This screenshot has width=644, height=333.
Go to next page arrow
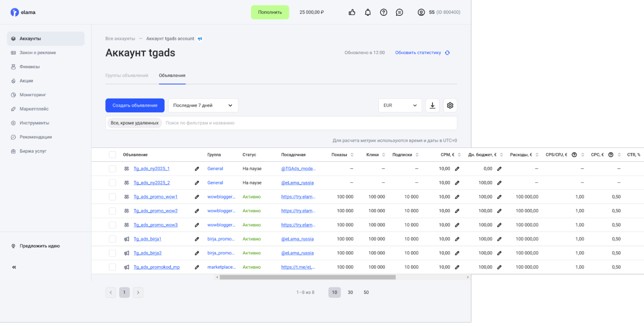138,293
